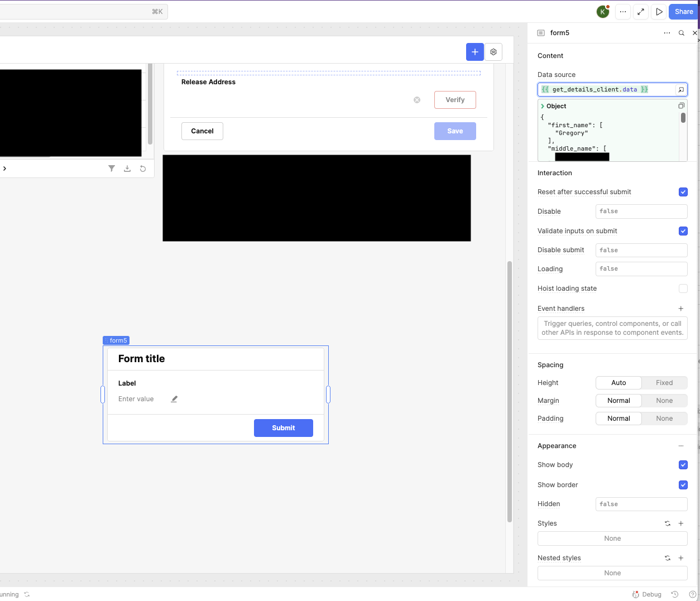Copy the data source Object preview
The image size is (700, 601).
681,106
